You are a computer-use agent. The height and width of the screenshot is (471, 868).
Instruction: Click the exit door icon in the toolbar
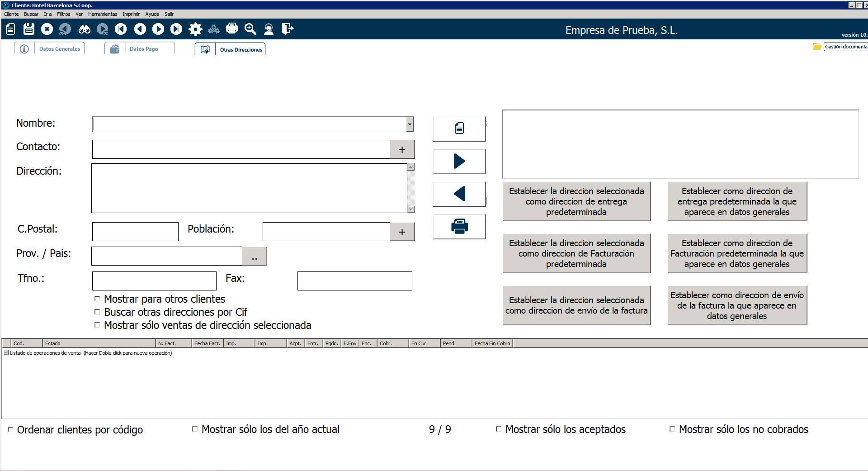click(x=288, y=29)
